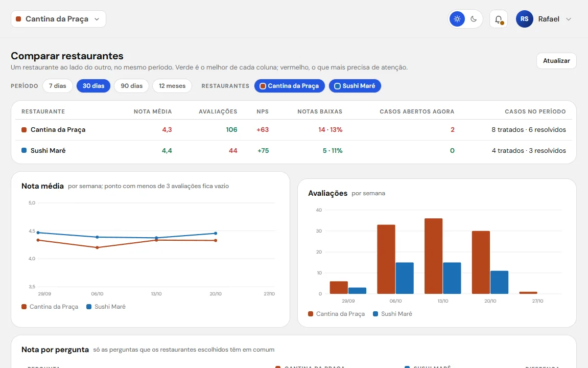Click the '8 tratados · 6 resolvidos' cell

(529, 130)
